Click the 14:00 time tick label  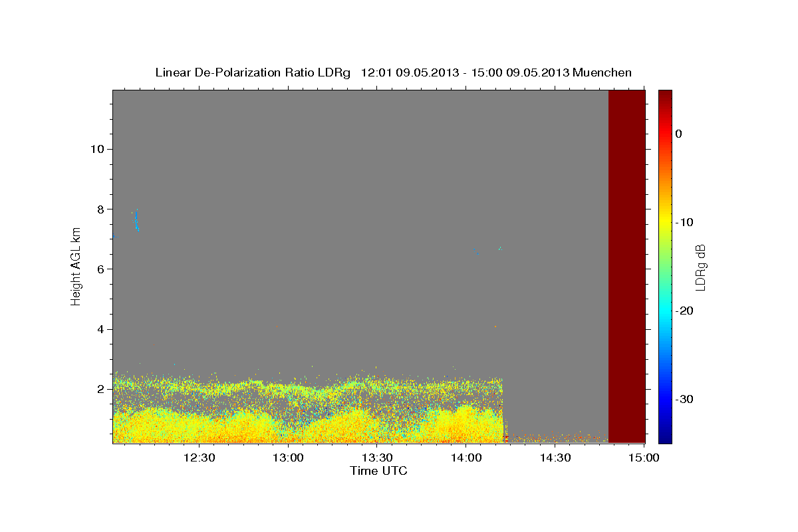(x=466, y=458)
